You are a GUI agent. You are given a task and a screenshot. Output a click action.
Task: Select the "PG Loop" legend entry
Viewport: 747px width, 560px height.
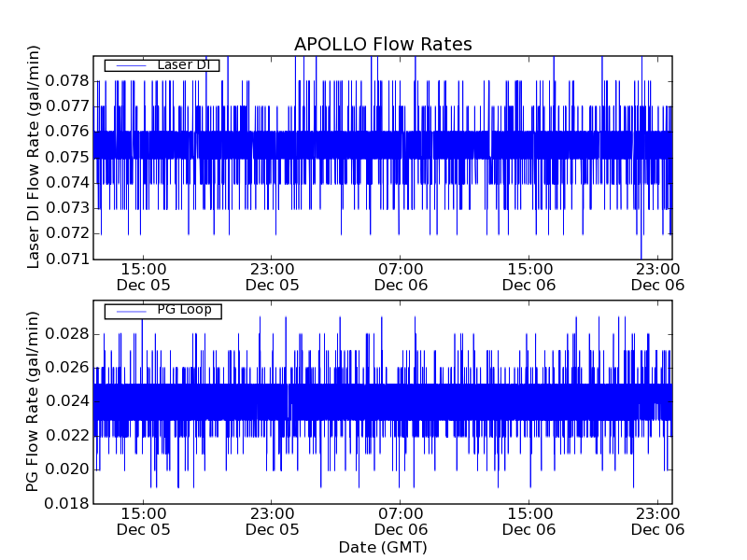(x=184, y=310)
